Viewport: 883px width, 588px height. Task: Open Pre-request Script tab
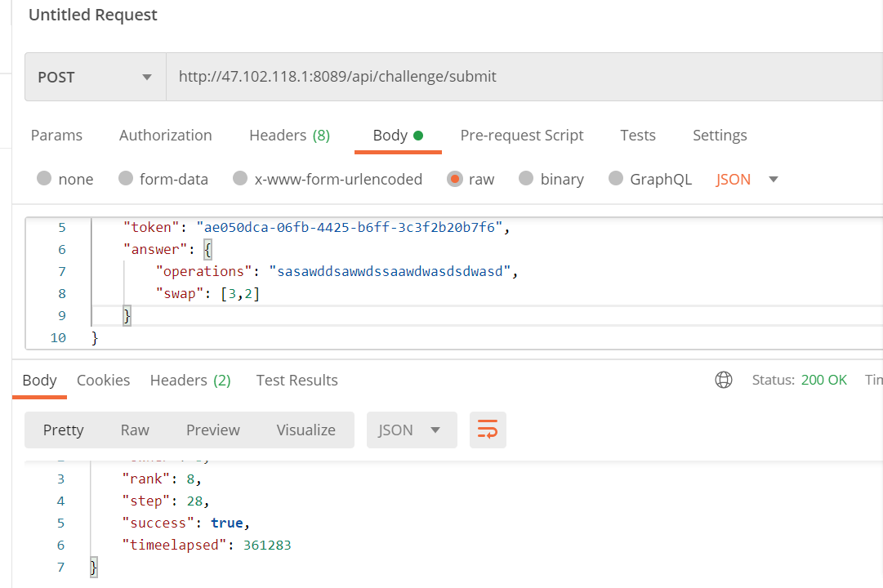(x=521, y=136)
